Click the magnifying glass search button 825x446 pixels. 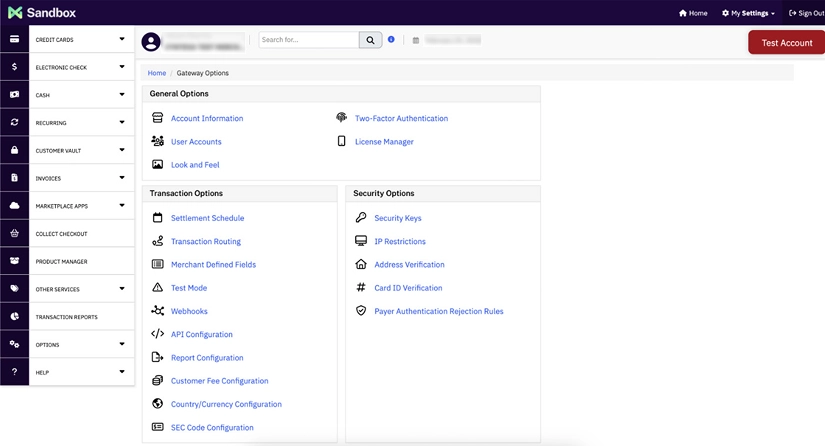click(x=370, y=40)
